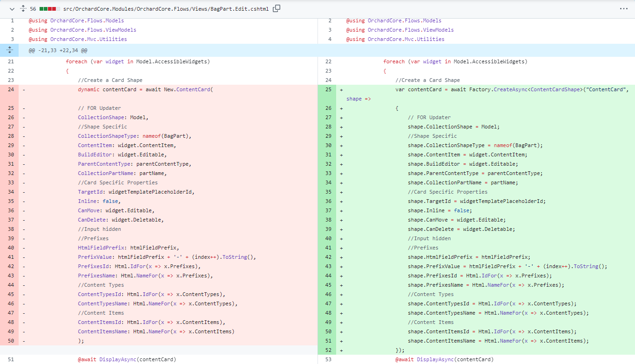
Task: Click deleted line starting 'ContentItemsId: Html.IdFor'
Action: 151,322
